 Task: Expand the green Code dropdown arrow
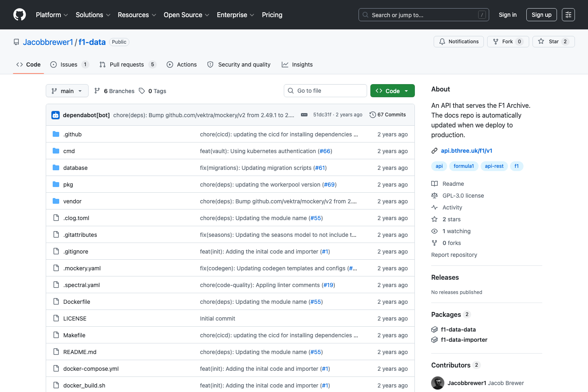406,91
